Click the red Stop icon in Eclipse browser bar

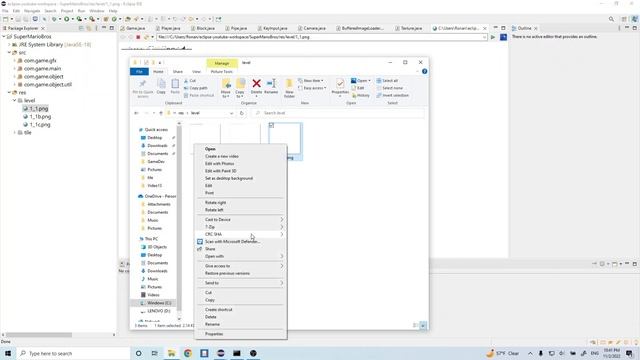pyautogui.click(x=138, y=37)
